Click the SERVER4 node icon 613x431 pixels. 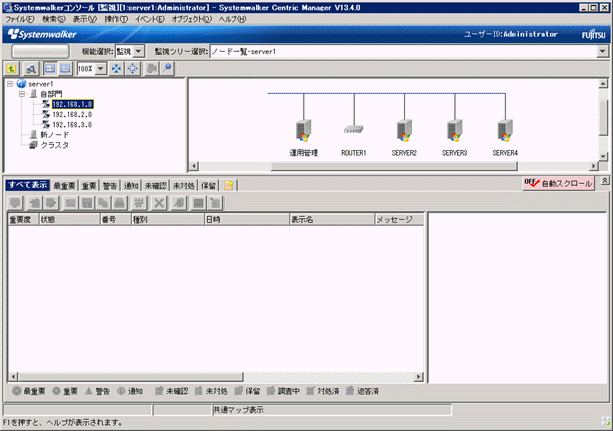[x=505, y=130]
